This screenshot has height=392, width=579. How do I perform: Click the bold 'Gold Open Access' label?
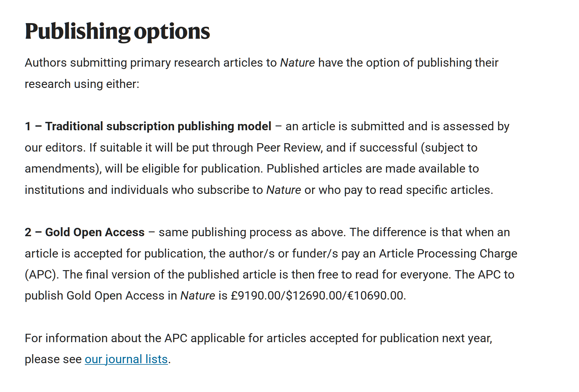click(x=95, y=232)
